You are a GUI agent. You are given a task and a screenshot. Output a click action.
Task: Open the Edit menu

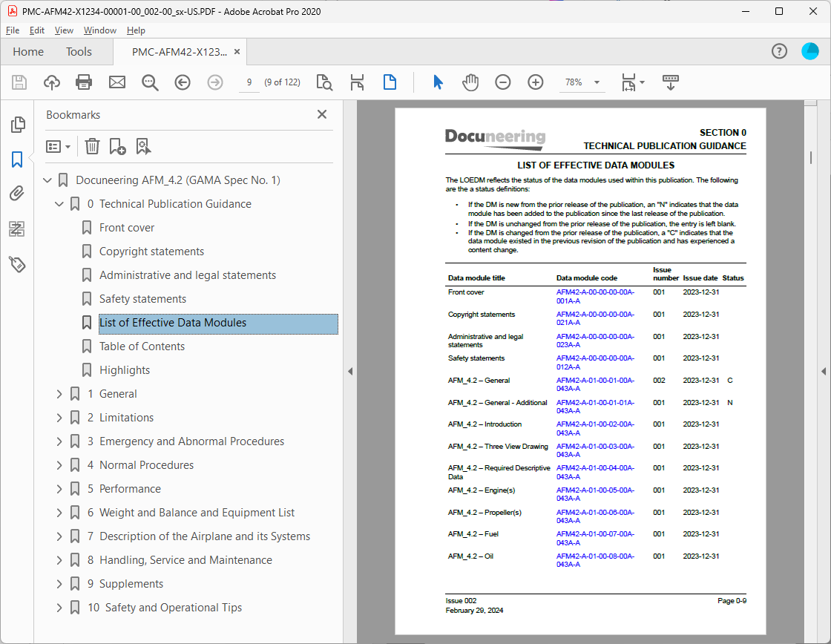tap(36, 30)
